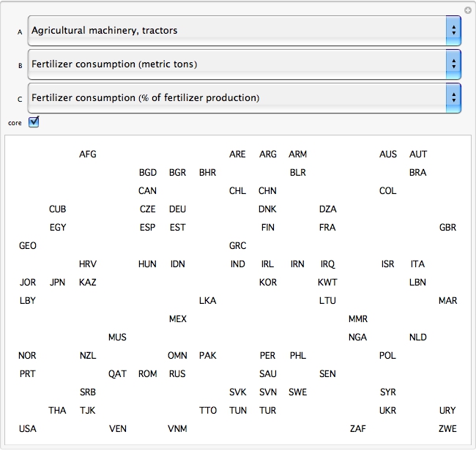This screenshot has width=476, height=451.
Task: Click the ISR label
Action: click(388, 264)
